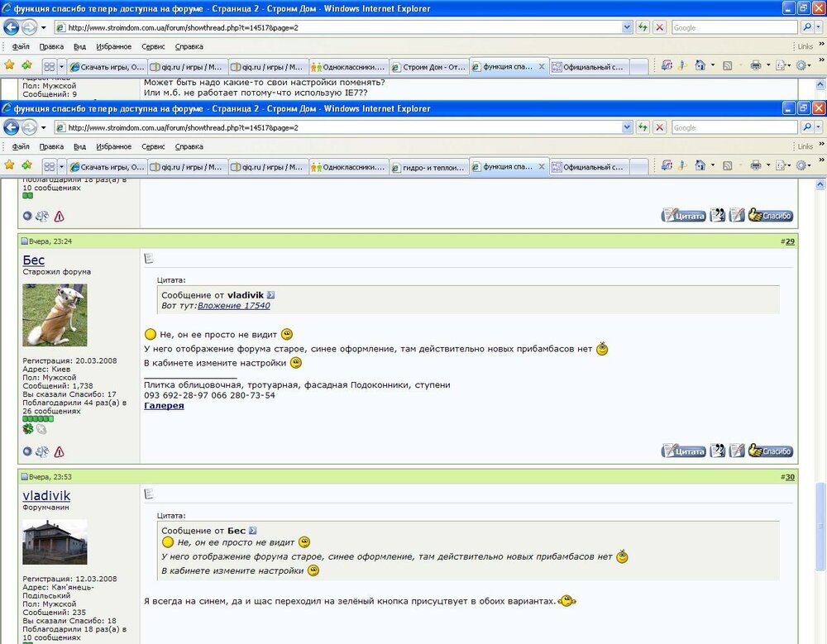Click the Print icon in the back window toolbar

click(x=756, y=65)
